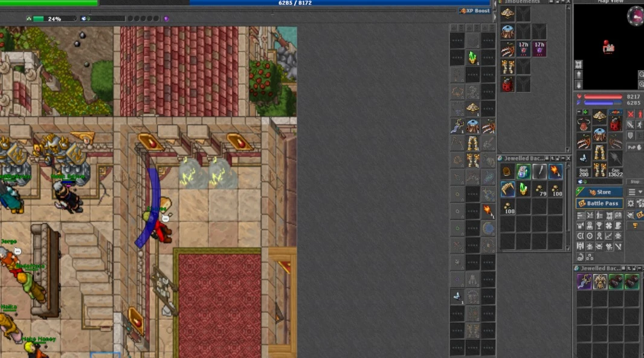This screenshot has height=358, width=644.
Task: Toggle the red X combat mode button
Action: 631,114
